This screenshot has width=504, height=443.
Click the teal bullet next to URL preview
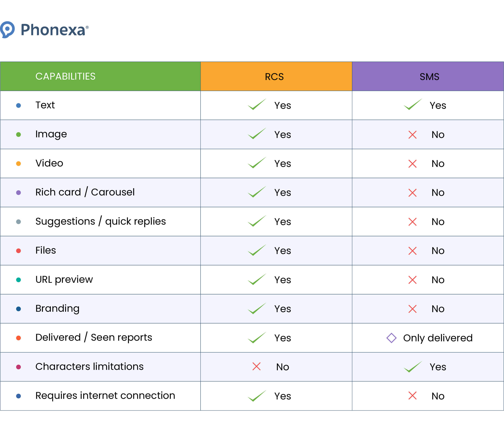coord(19,280)
